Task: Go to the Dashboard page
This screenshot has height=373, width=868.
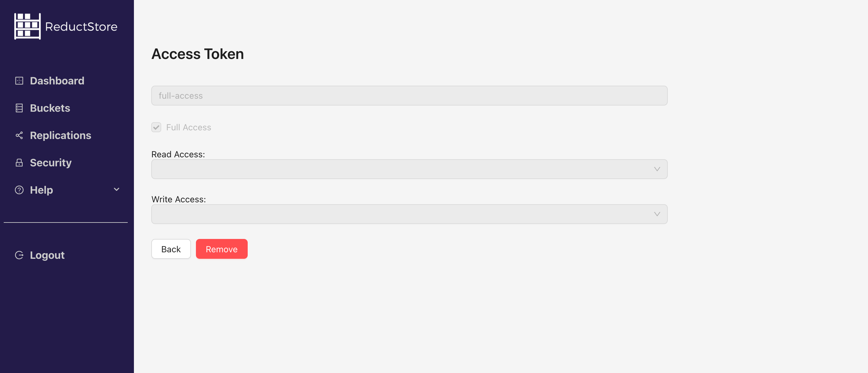Action: 57,81
